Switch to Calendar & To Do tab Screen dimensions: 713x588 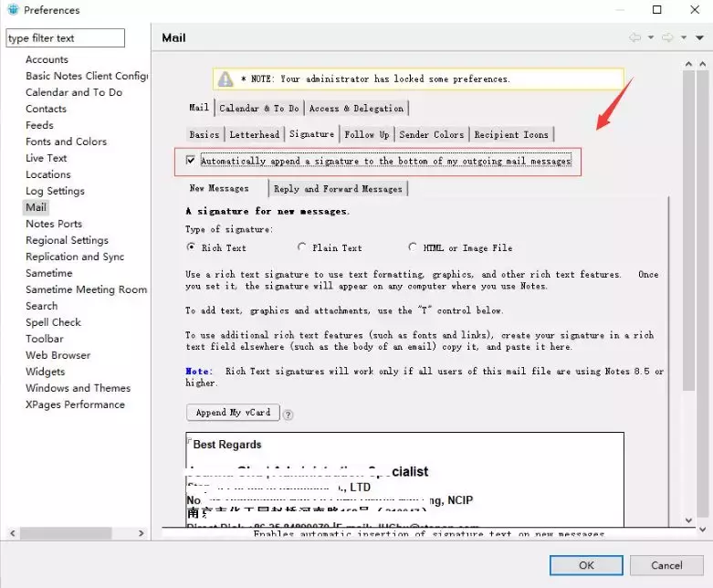259,109
